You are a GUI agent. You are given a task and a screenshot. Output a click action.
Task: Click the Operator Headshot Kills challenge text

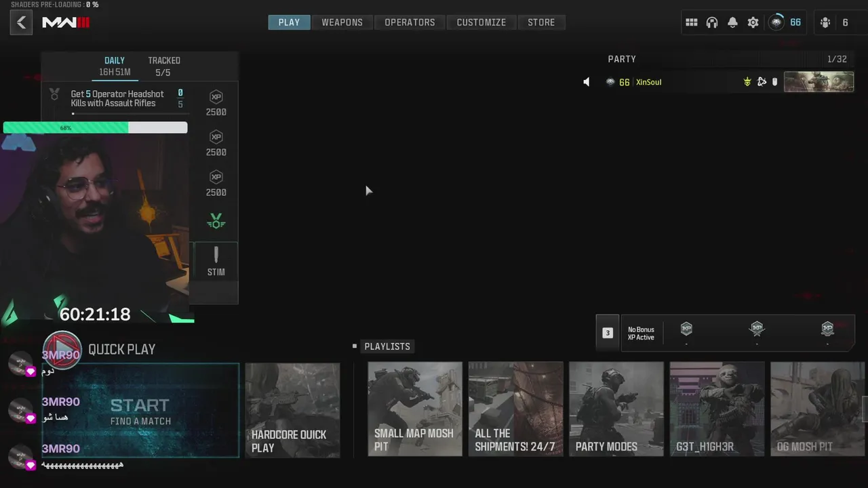117,98
